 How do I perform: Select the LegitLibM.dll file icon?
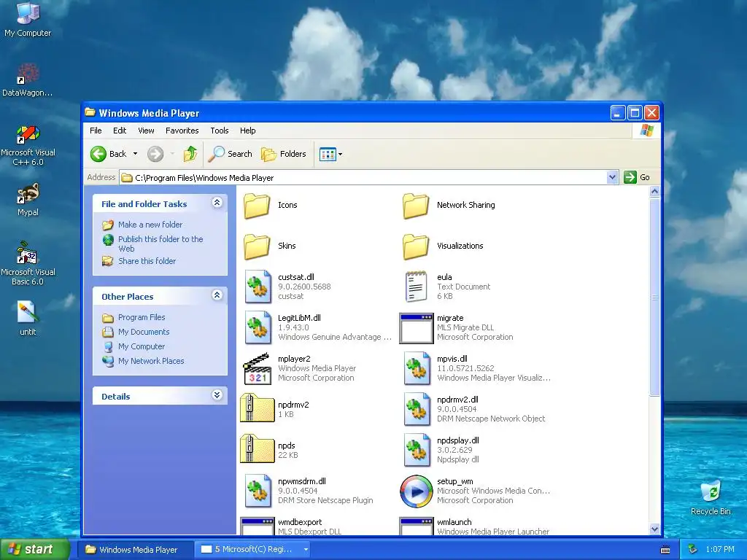point(258,327)
